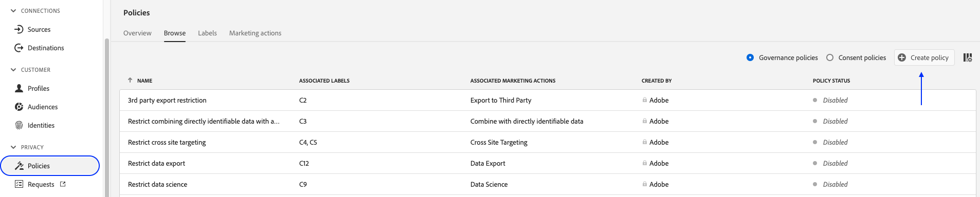Click 'Cross Site Targeting' marketing action cell
980x197 pixels.
(x=499, y=142)
